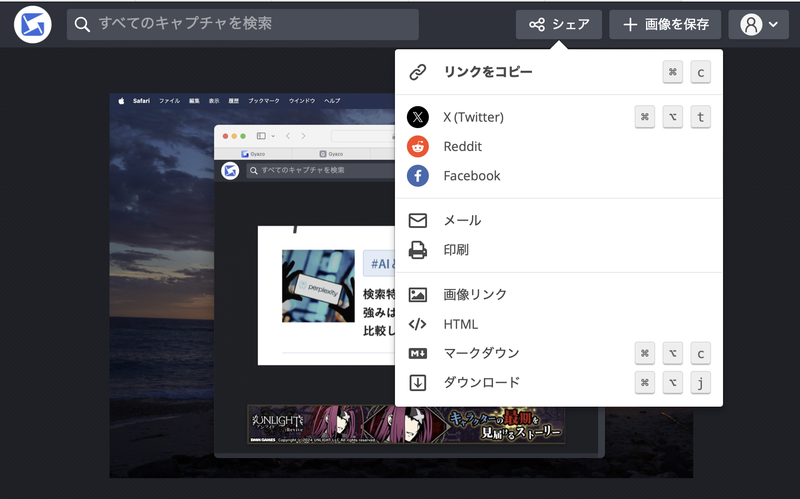
Task: Click the Reddit logo icon
Action: coord(418,146)
